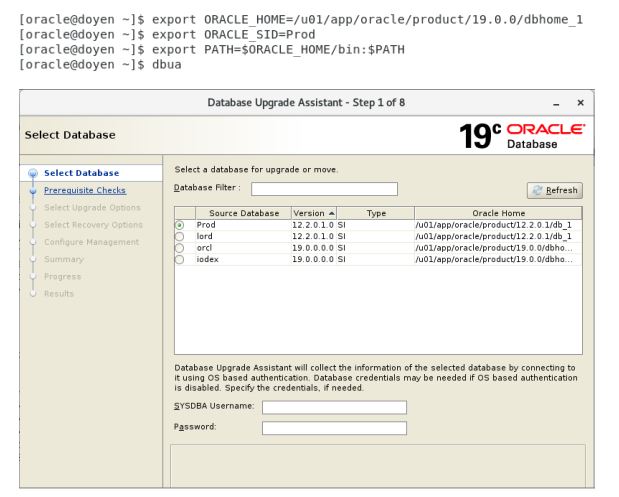Image resolution: width=619 pixels, height=497 pixels.
Task: Go to the Select Database step
Action: [81, 173]
